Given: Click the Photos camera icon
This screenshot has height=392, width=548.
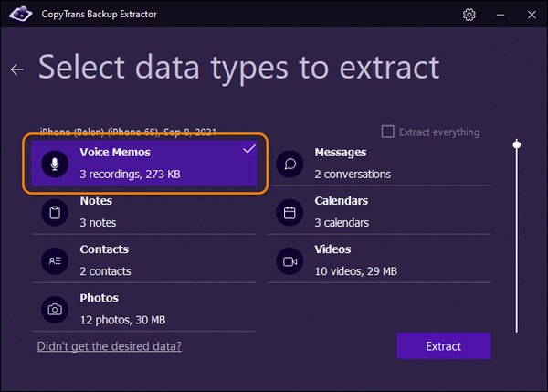Looking at the screenshot, I should tap(55, 310).
